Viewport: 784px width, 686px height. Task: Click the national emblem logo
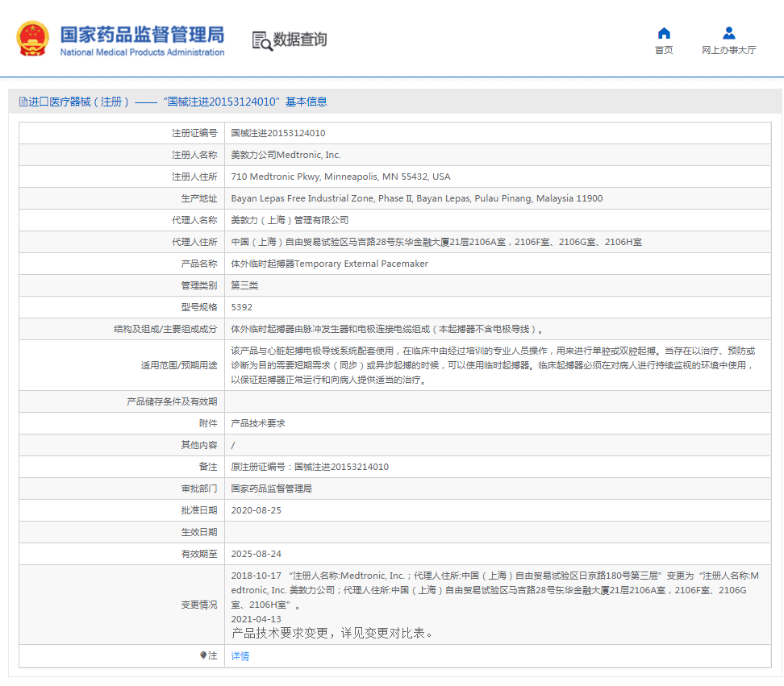tap(32, 39)
